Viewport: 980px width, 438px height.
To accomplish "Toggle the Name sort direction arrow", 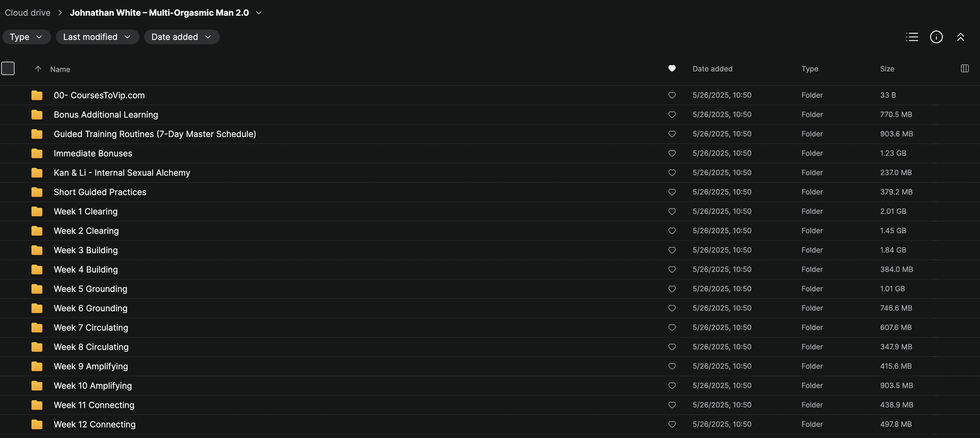I will [38, 69].
